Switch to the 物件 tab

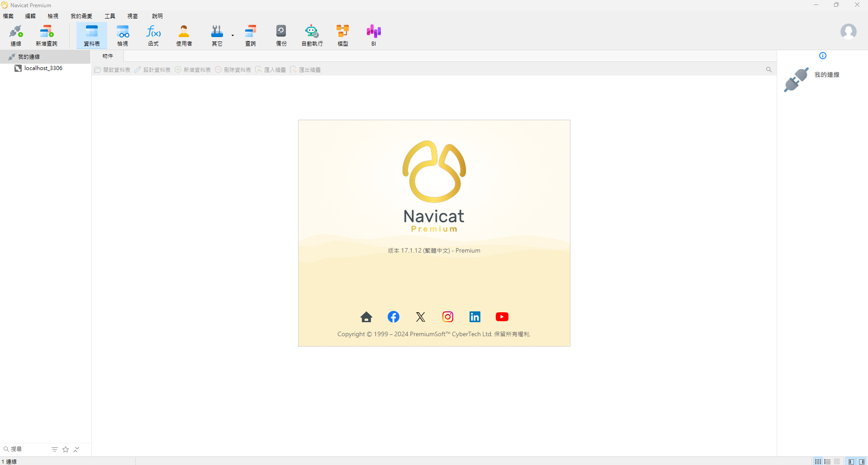point(108,56)
